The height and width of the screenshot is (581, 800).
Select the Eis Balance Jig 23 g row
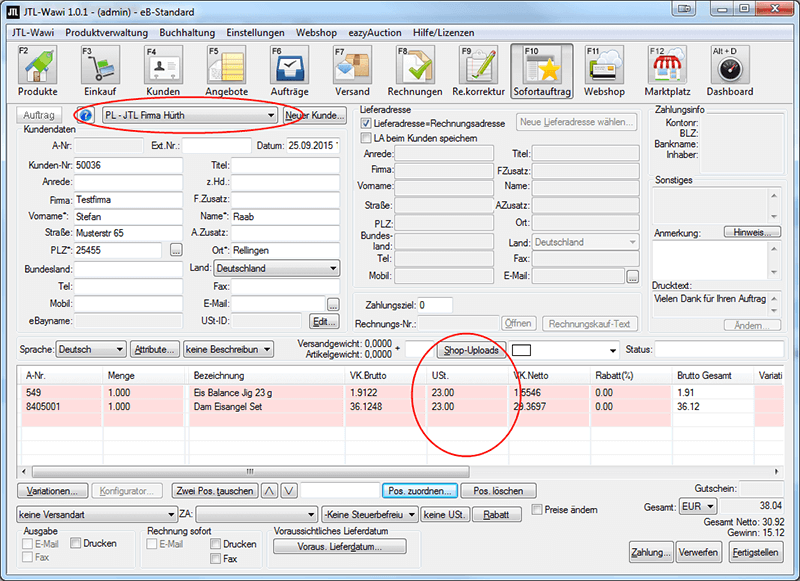[401, 393]
